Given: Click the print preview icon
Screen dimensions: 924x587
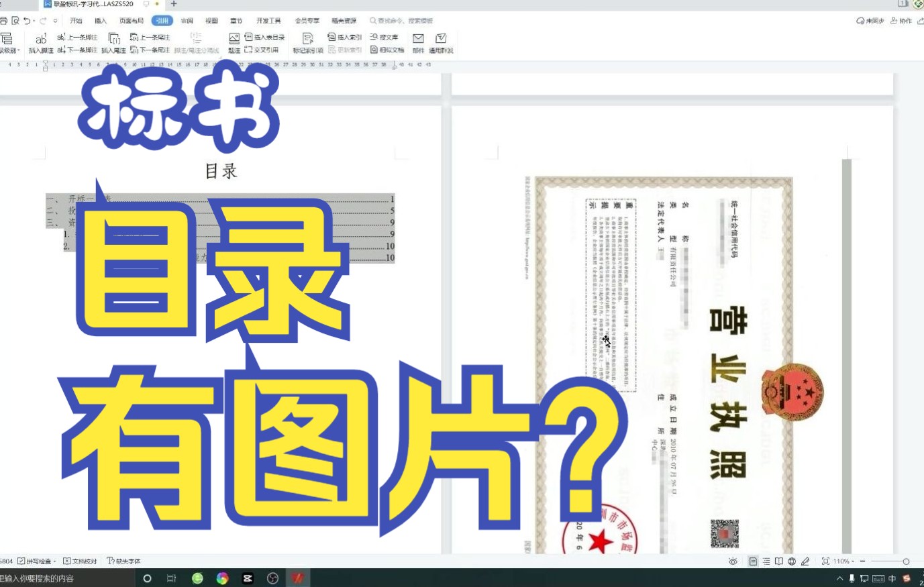Looking at the screenshot, I should [15, 21].
